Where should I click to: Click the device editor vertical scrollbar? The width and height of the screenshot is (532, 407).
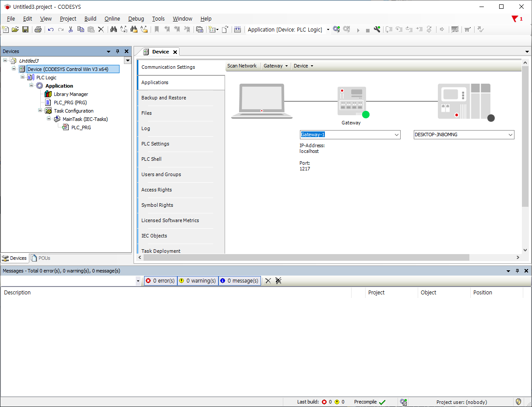pos(525,136)
